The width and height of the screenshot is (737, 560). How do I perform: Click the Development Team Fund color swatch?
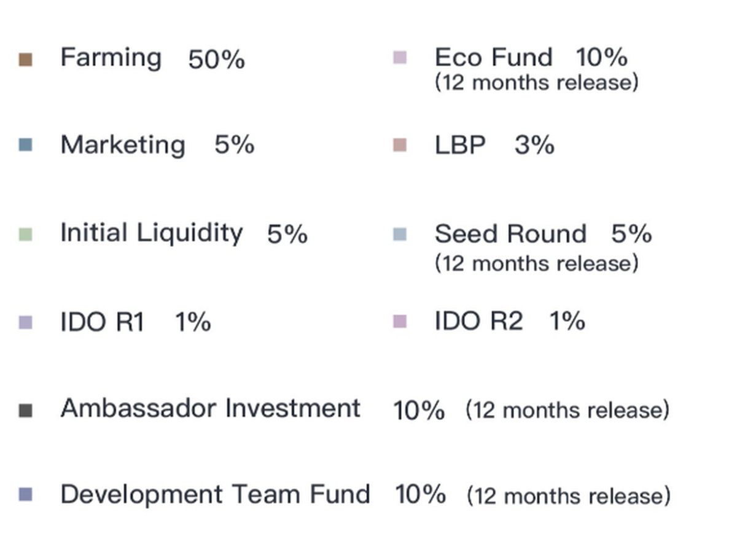tap(25, 495)
